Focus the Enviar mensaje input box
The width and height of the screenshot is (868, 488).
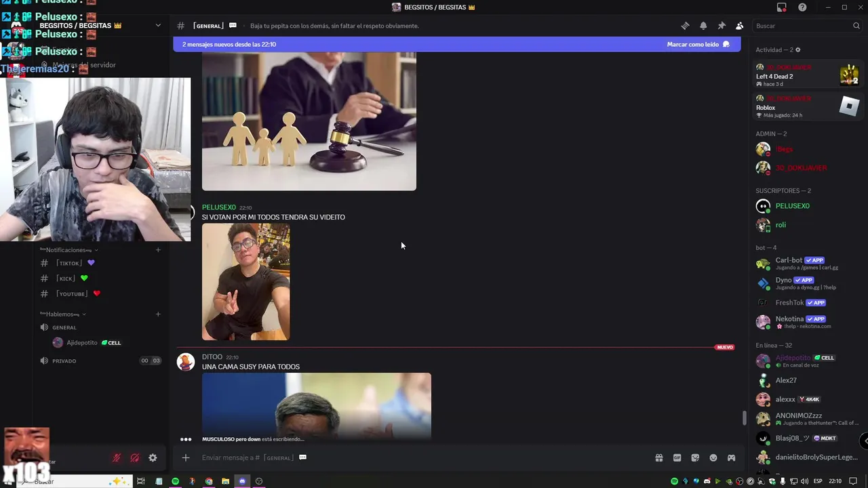(420, 457)
